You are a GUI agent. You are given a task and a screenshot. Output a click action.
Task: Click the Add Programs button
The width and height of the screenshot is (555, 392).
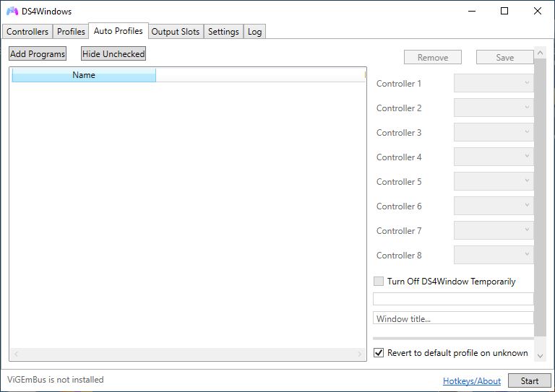tap(38, 53)
